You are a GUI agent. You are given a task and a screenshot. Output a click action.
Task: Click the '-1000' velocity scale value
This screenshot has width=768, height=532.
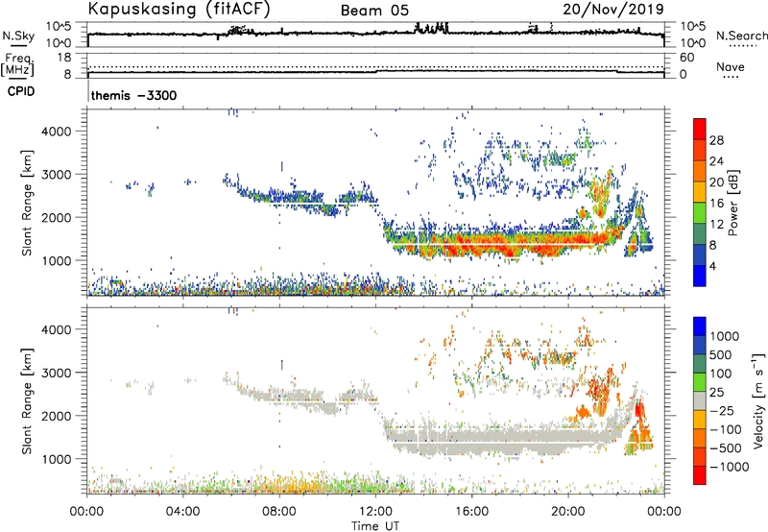point(730,467)
